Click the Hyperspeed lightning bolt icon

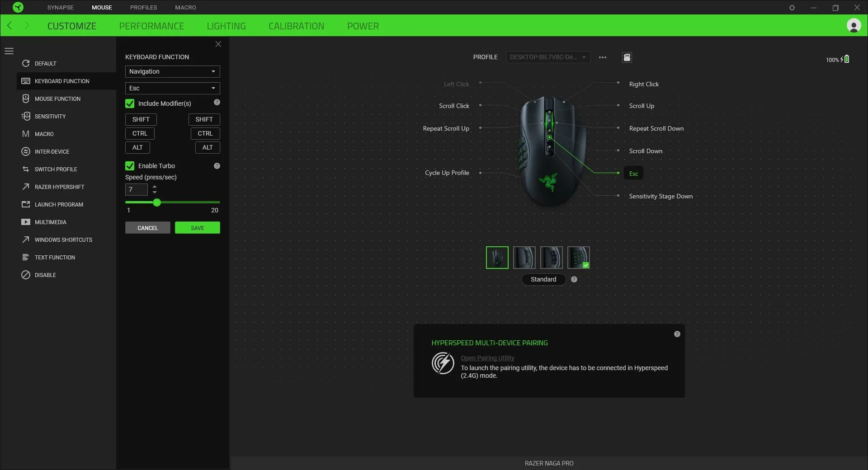coord(443,363)
